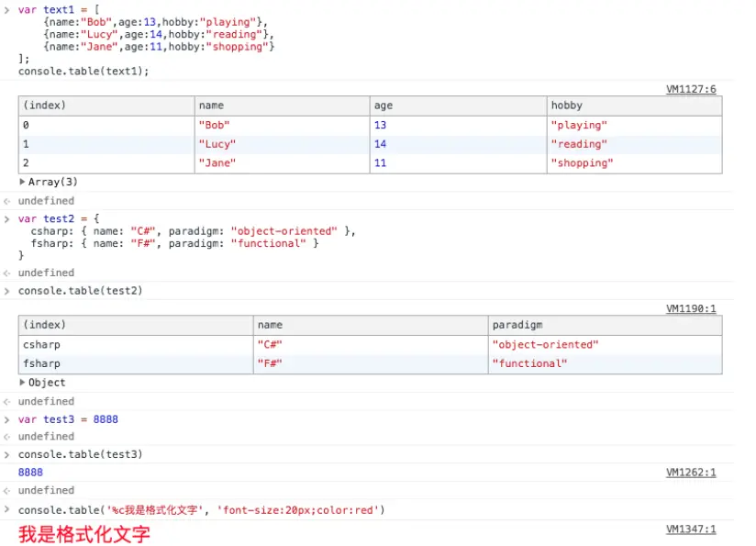
Task: Expand the Array(3) disclosure triangle
Action: pos(22,182)
